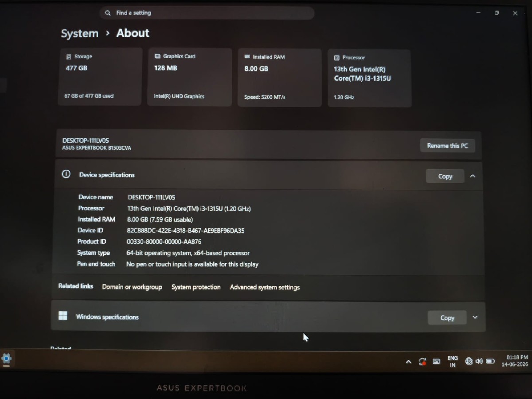Open the Settings gear icon in taskbar
This screenshot has width=532, height=399.
(6, 358)
